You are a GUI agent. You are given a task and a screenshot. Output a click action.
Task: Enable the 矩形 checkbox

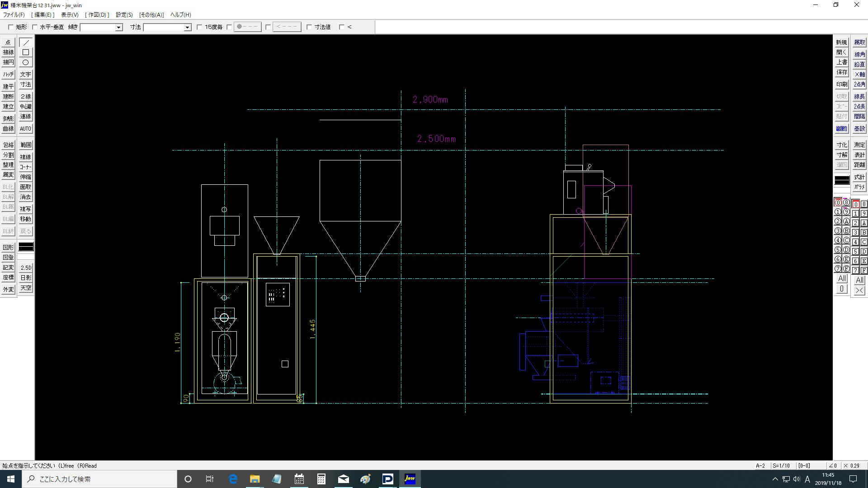(11, 27)
